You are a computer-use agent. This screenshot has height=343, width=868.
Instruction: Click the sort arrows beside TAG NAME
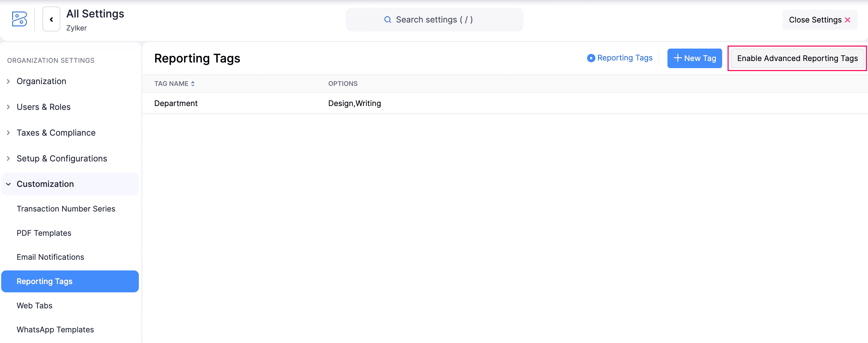pos(193,84)
